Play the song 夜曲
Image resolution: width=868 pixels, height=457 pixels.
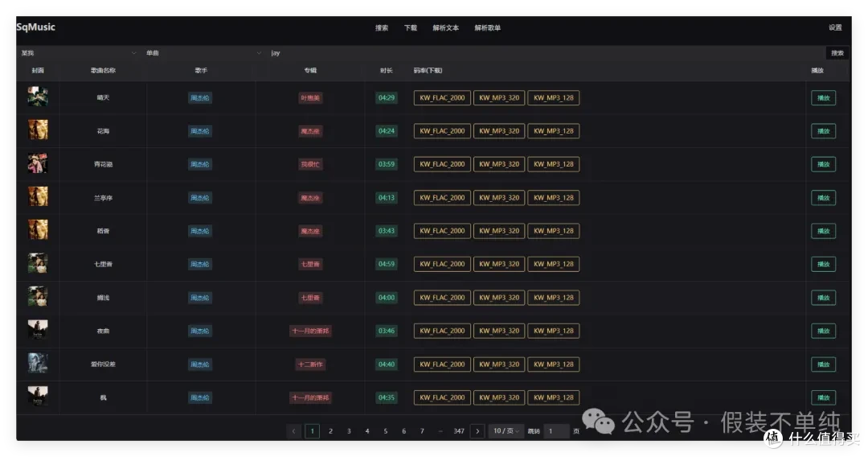823,331
